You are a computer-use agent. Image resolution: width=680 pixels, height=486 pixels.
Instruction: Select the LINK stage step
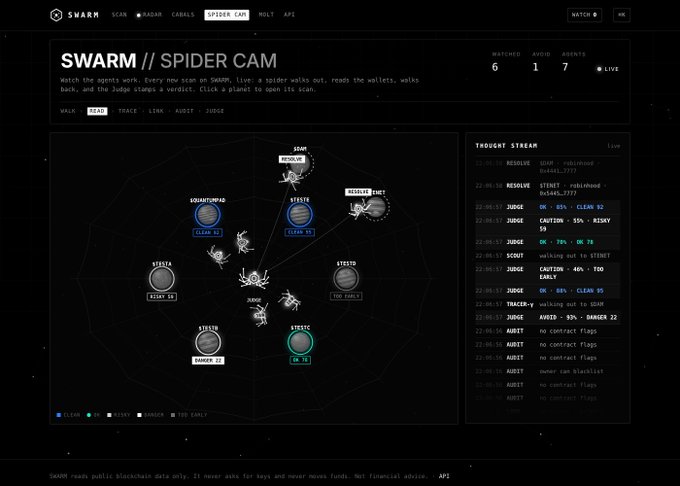156,111
